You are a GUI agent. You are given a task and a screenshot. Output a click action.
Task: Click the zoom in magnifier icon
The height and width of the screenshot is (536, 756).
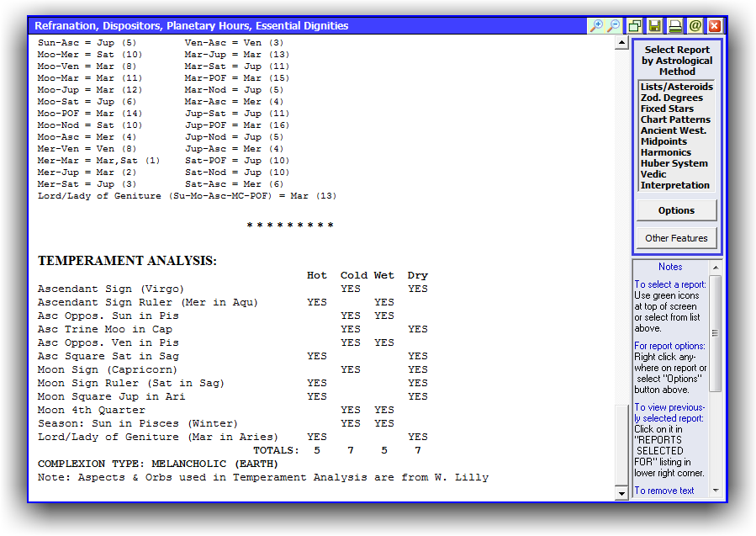pos(596,26)
